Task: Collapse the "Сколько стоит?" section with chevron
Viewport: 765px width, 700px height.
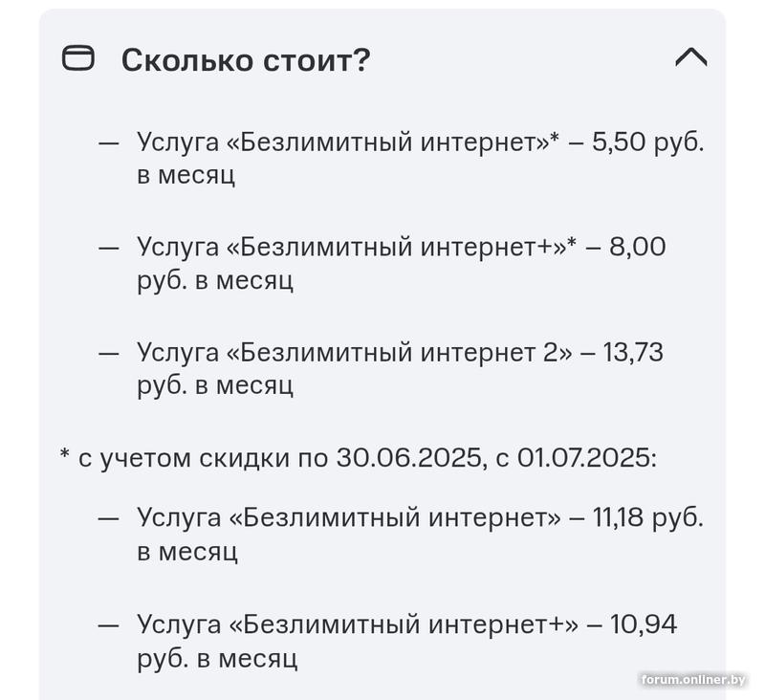Action: (690, 58)
